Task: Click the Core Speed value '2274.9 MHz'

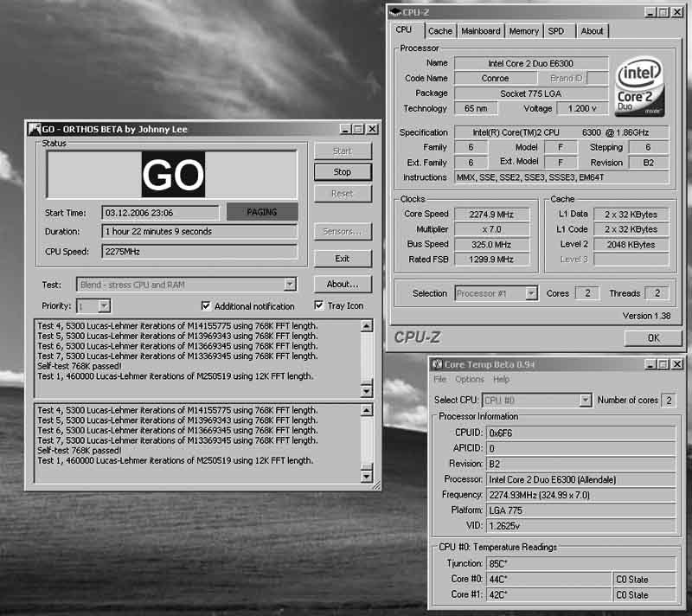Action: [491, 215]
